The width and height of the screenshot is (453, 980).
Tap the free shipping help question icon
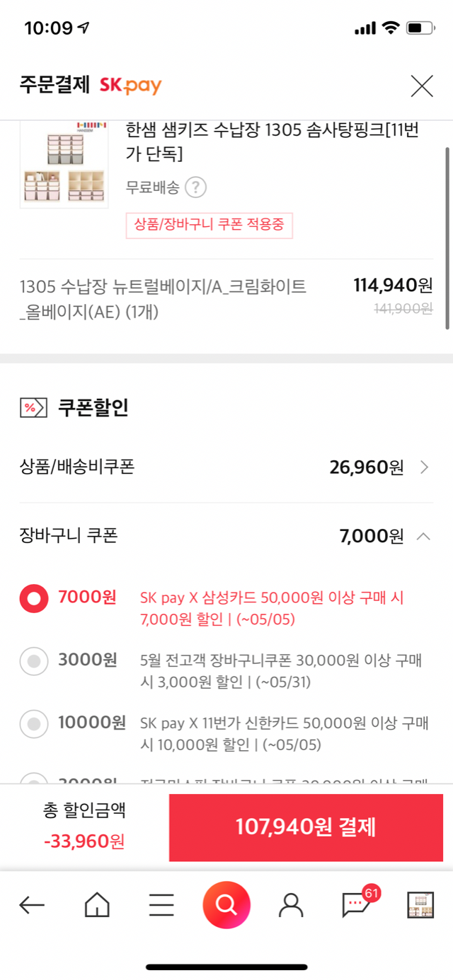point(196,188)
